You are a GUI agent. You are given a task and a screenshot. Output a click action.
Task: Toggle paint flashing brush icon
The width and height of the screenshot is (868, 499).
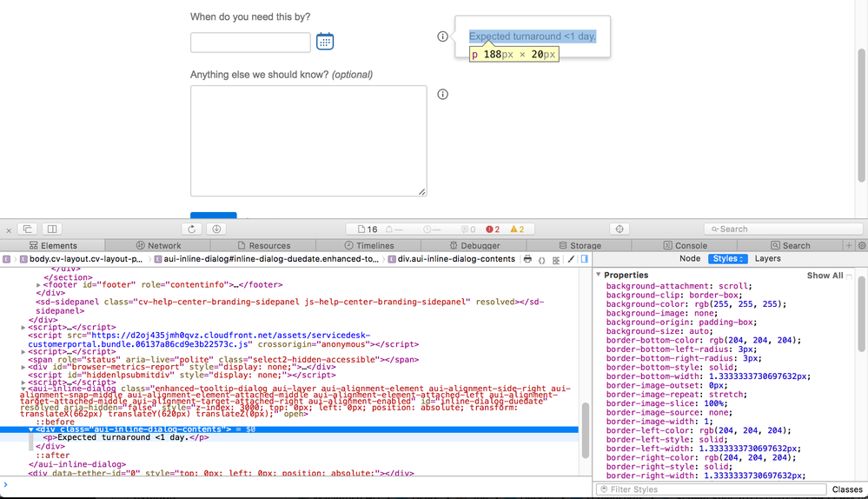571,259
